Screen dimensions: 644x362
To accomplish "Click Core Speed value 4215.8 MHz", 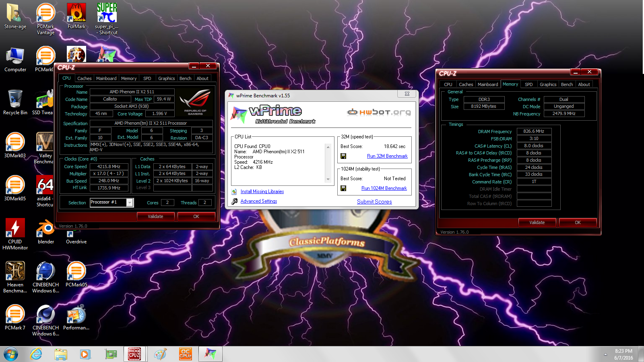I will 109,167.
